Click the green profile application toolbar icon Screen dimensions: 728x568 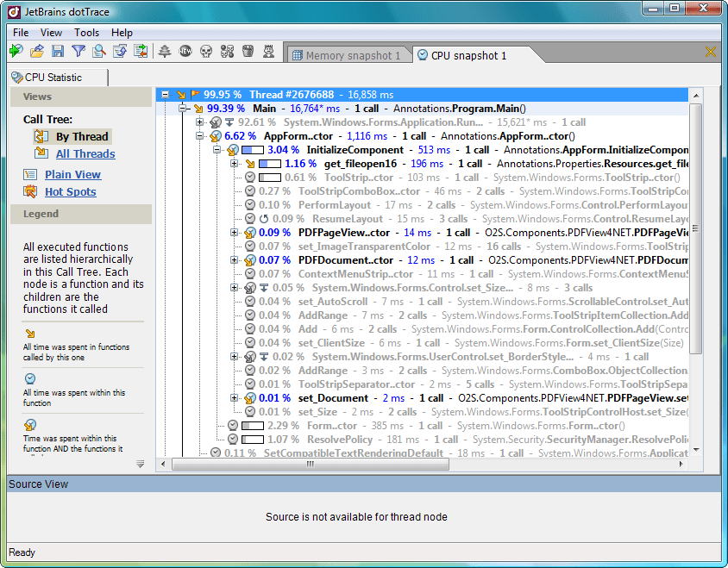pyautogui.click(x=16, y=52)
